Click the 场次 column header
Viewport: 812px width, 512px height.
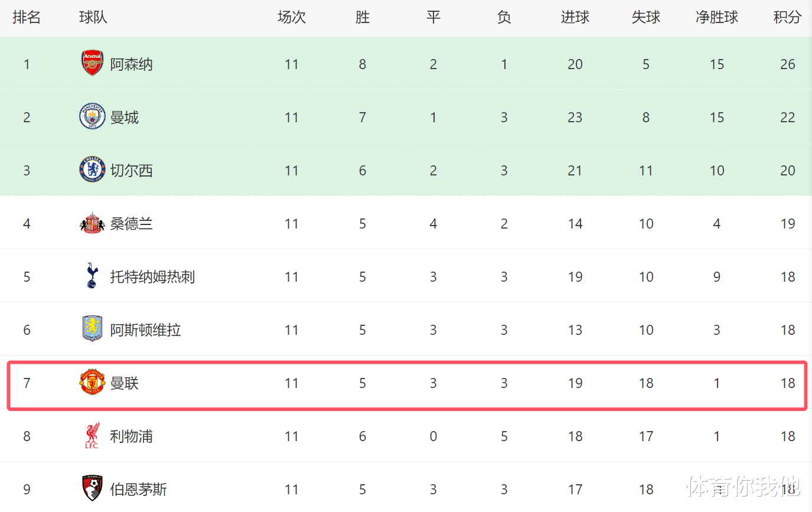pos(291,18)
